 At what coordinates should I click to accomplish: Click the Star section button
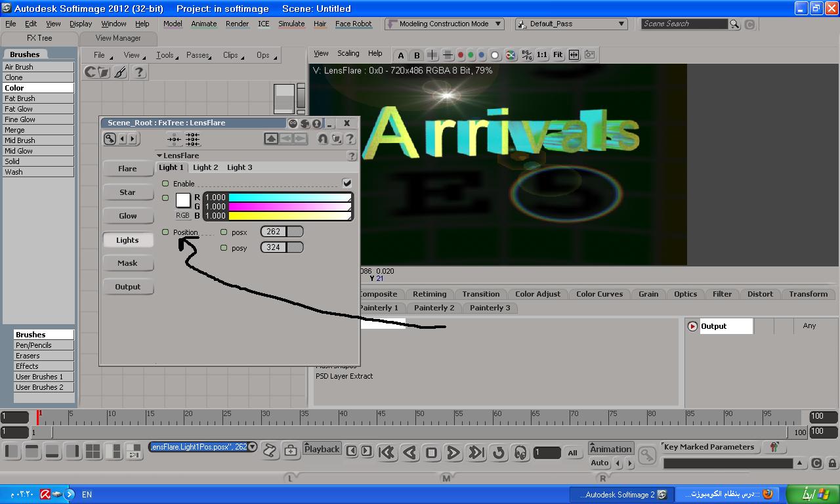(x=127, y=192)
